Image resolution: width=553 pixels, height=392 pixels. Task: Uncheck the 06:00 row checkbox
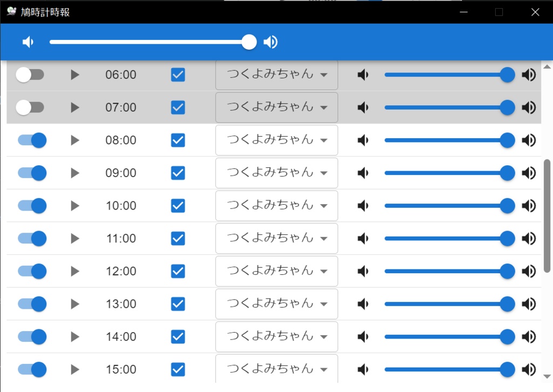pyautogui.click(x=178, y=75)
